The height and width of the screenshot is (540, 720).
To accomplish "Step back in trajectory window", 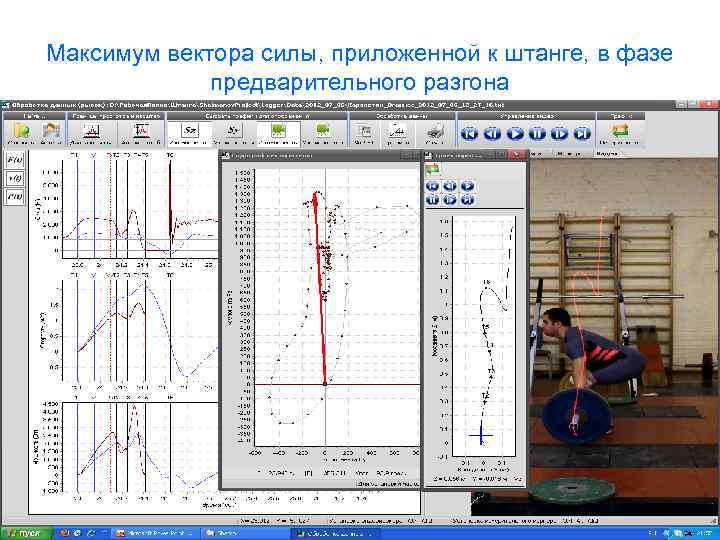I will pos(450,186).
